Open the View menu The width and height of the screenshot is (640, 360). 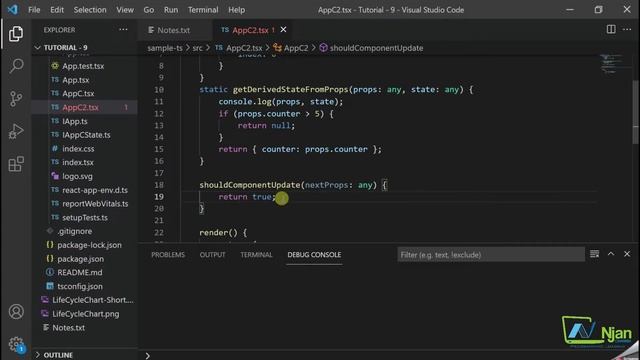pyautogui.click(x=125, y=10)
